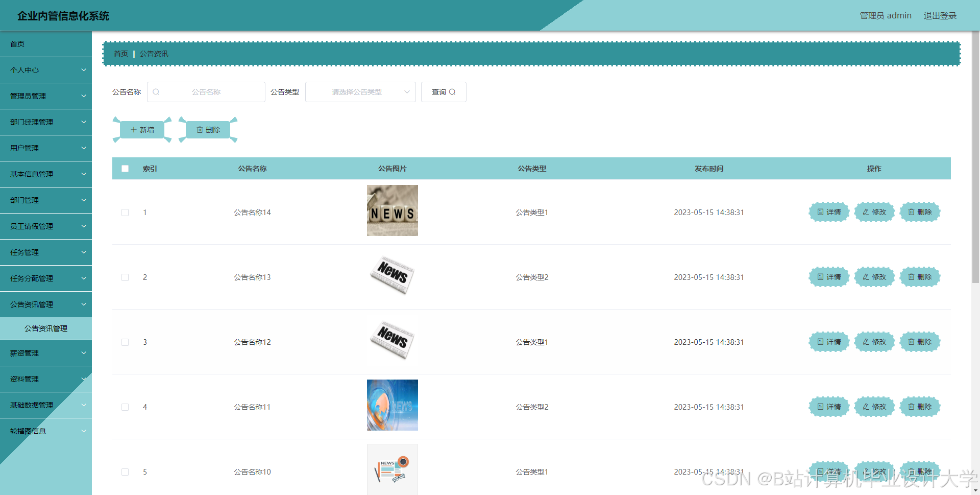Open the 请选择公告类型 dropdown
This screenshot has width=980, height=495.
point(360,92)
